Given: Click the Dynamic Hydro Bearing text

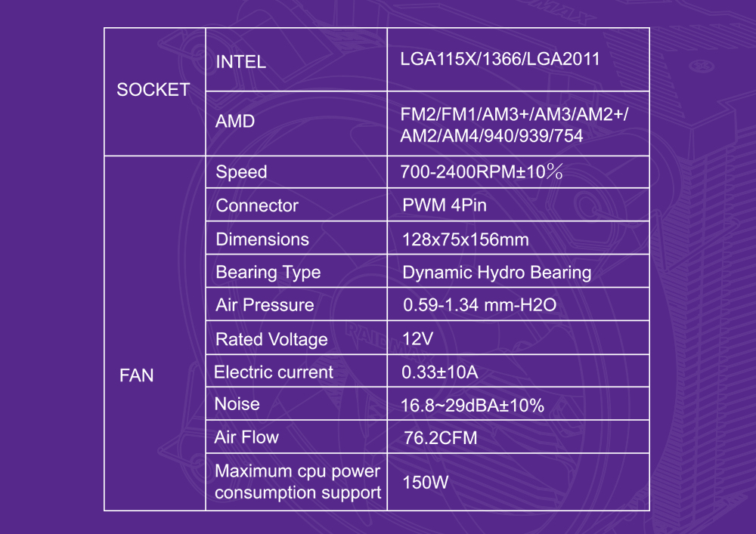Looking at the screenshot, I should pyautogui.click(x=497, y=273).
